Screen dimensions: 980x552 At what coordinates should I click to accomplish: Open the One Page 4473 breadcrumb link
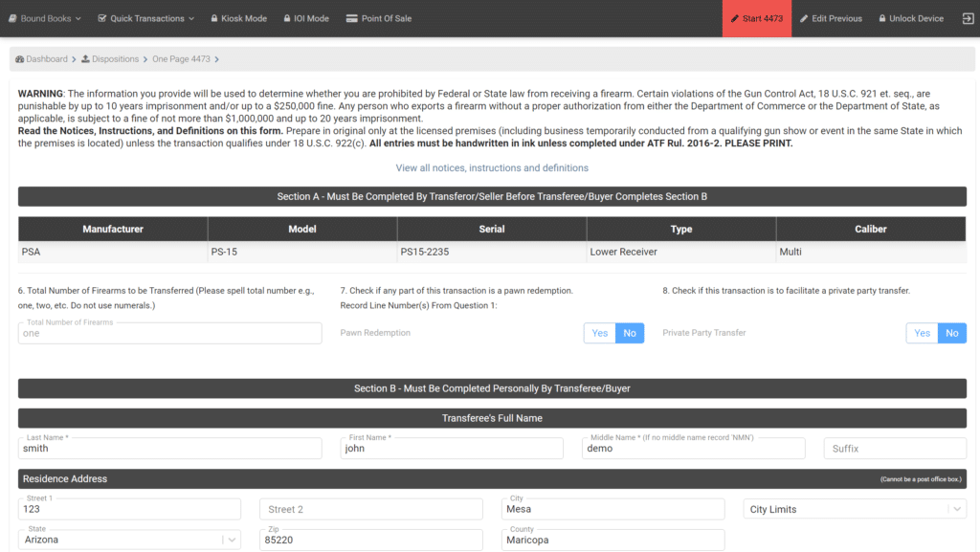(183, 58)
